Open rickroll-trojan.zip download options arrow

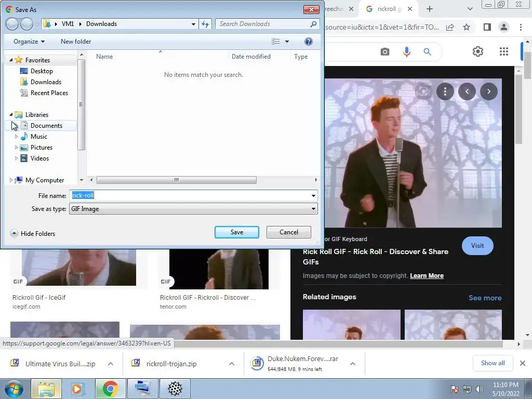pos(232,364)
